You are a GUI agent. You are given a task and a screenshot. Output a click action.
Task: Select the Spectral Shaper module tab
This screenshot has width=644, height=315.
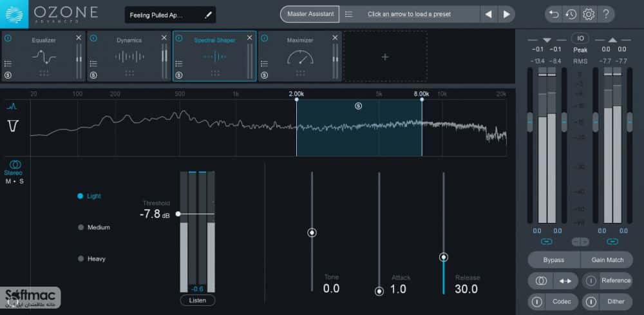click(x=214, y=56)
